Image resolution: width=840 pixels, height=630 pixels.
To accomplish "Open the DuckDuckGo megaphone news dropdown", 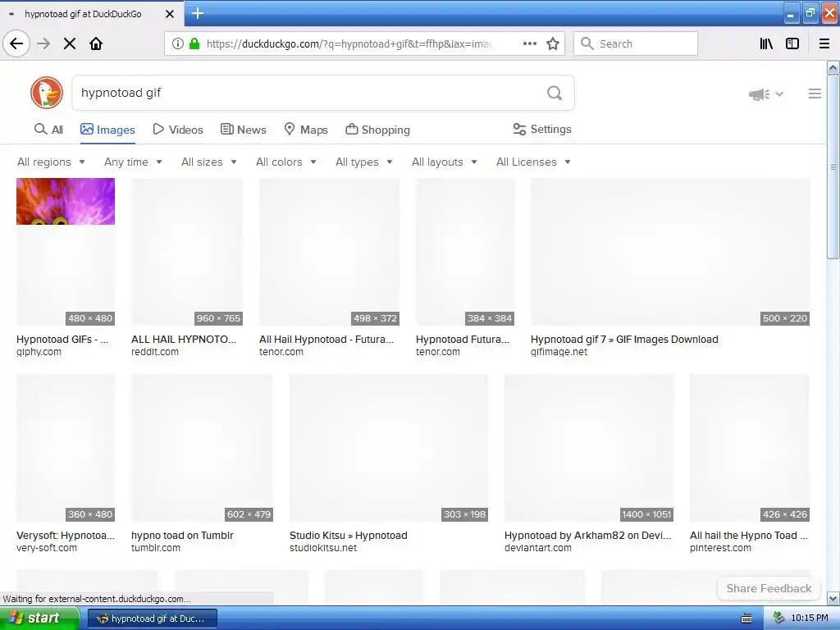I will tap(766, 94).
